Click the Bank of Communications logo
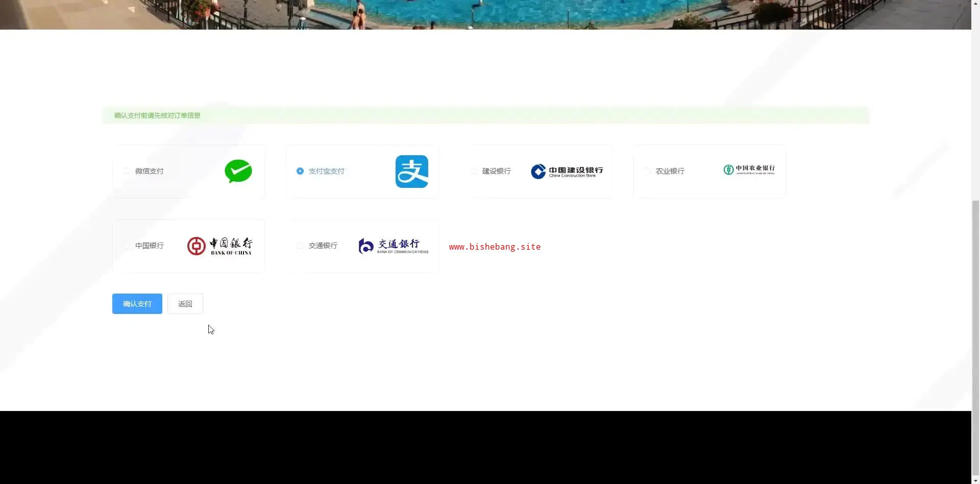 pyautogui.click(x=394, y=246)
